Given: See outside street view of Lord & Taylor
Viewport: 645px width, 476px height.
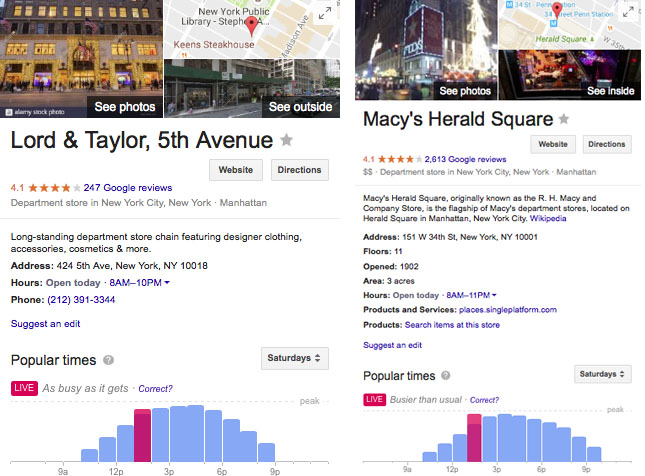Looking at the screenshot, I should point(300,107).
